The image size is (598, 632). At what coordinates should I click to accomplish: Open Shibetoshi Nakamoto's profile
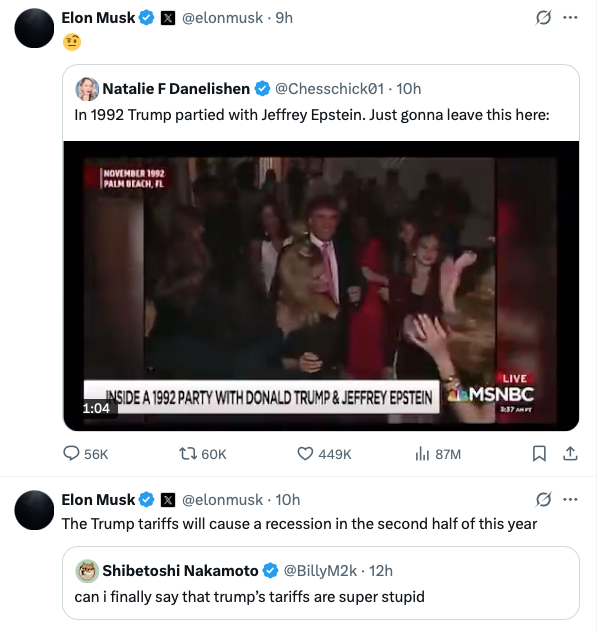point(180,571)
